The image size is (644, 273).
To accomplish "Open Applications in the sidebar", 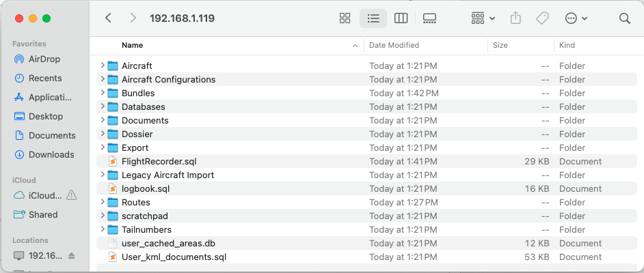I will tap(43, 97).
